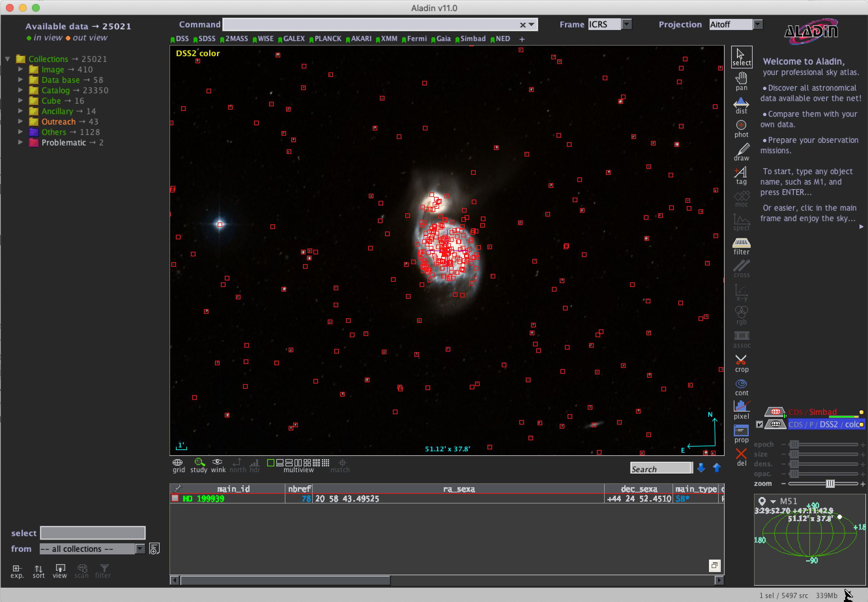Choose the phot photometry tool

click(741, 128)
